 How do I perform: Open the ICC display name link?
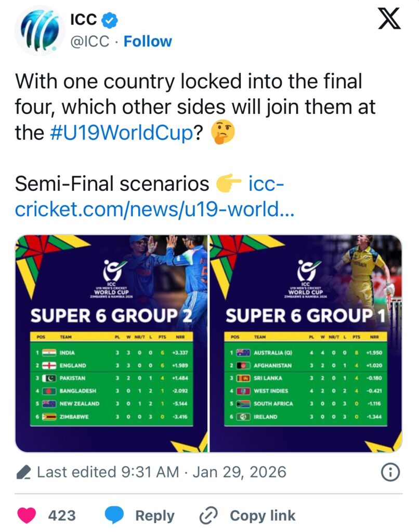(83, 20)
